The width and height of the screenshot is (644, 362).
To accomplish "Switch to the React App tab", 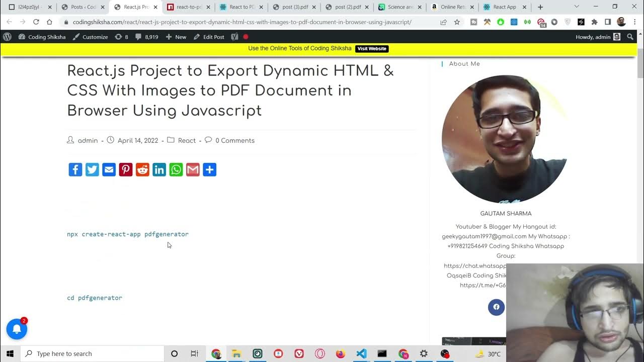I will coord(504,7).
